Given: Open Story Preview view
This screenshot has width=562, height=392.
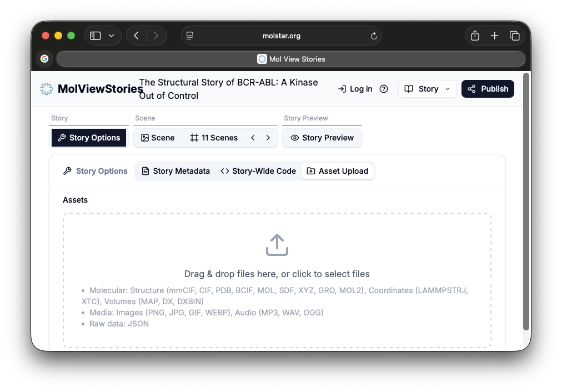Looking at the screenshot, I should click(x=322, y=138).
